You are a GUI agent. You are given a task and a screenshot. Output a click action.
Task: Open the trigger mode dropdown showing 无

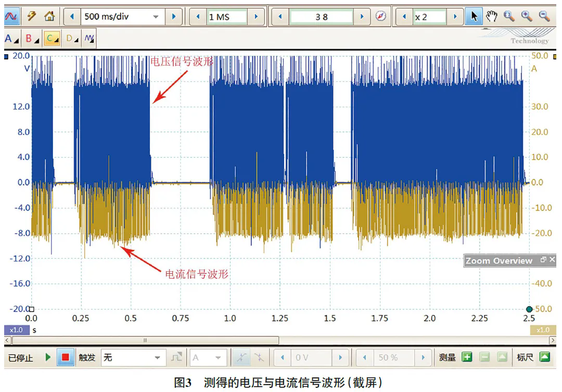point(133,358)
